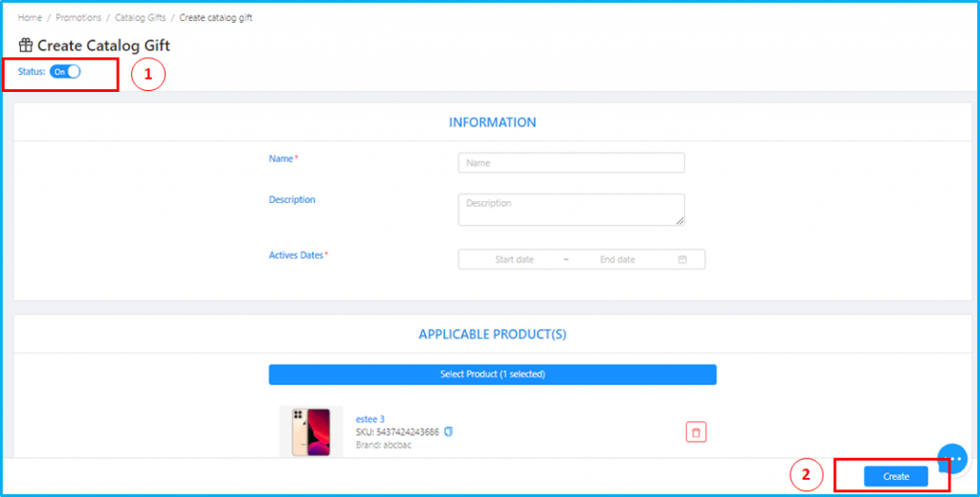
Task: Click the Actives Dates label
Action: pyautogui.click(x=299, y=255)
